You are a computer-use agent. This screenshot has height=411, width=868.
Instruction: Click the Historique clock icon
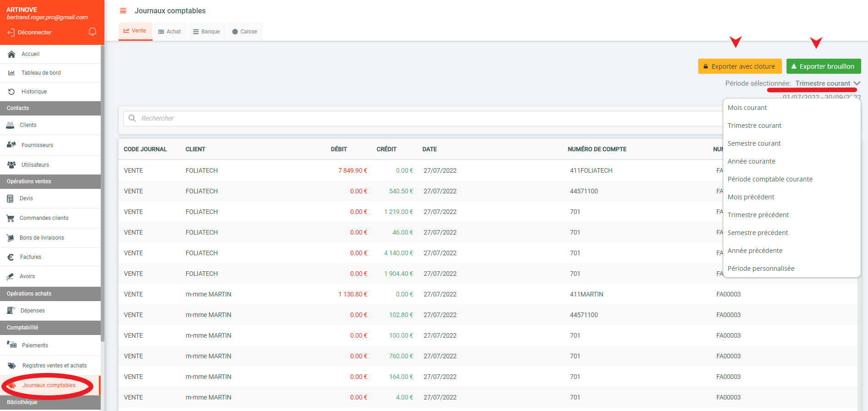click(x=11, y=92)
